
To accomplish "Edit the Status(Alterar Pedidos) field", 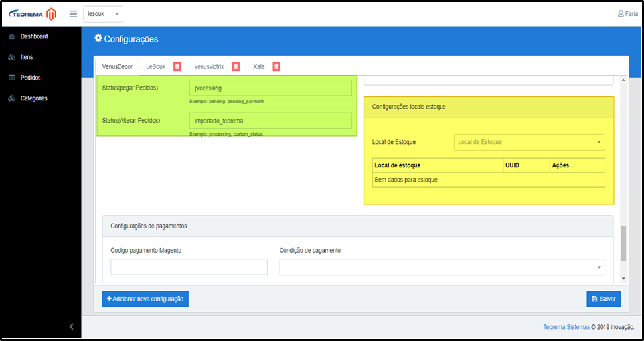I will (270, 121).
